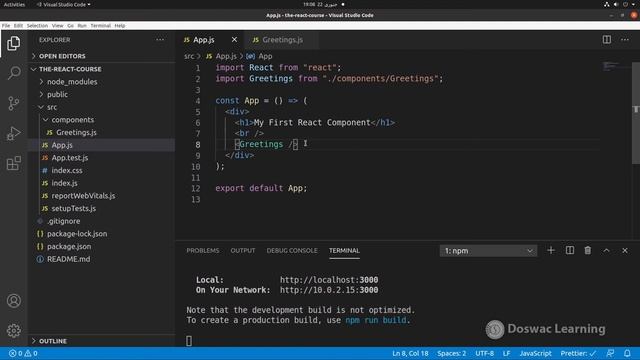Expand the Open Editors section
Image resolution: width=640 pixels, height=360 pixels.
[62, 56]
